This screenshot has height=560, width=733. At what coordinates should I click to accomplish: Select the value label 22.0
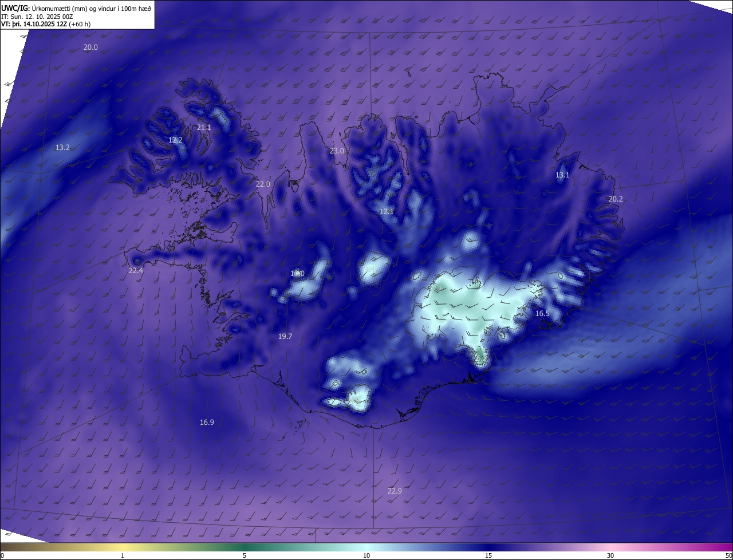click(x=263, y=184)
